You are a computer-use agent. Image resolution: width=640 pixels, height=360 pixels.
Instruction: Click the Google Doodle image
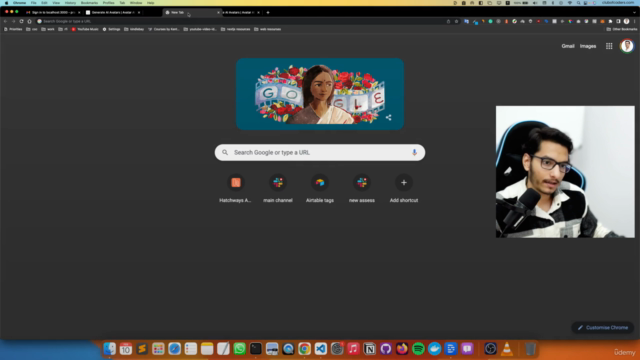coord(320,94)
